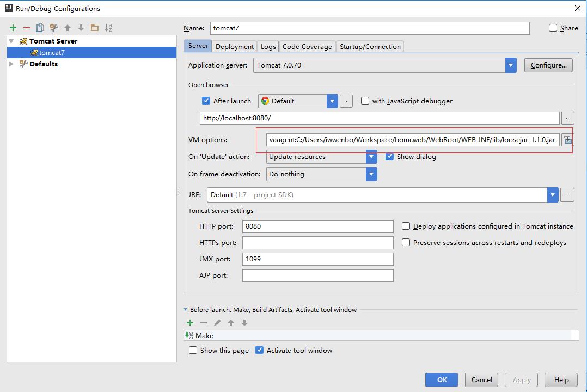
Task: Select tomcat7 in the configuration tree
Action: (52, 53)
